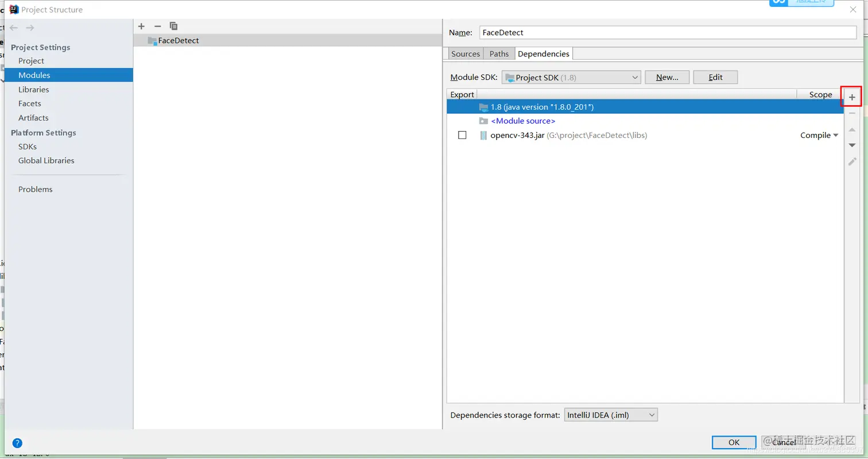Remove dependency with minus button

852,114
